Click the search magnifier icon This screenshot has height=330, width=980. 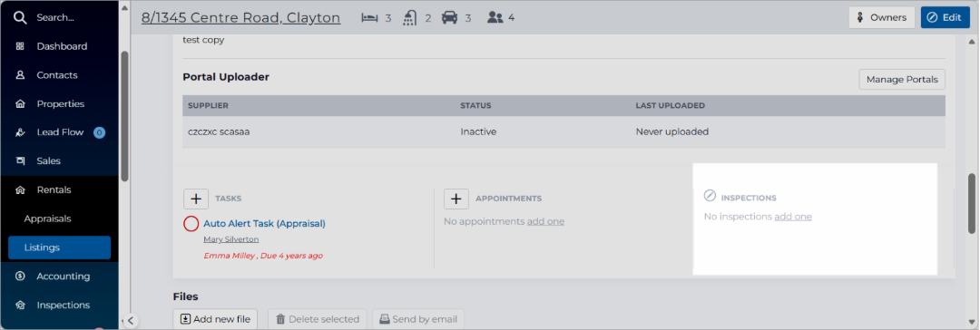pos(20,17)
